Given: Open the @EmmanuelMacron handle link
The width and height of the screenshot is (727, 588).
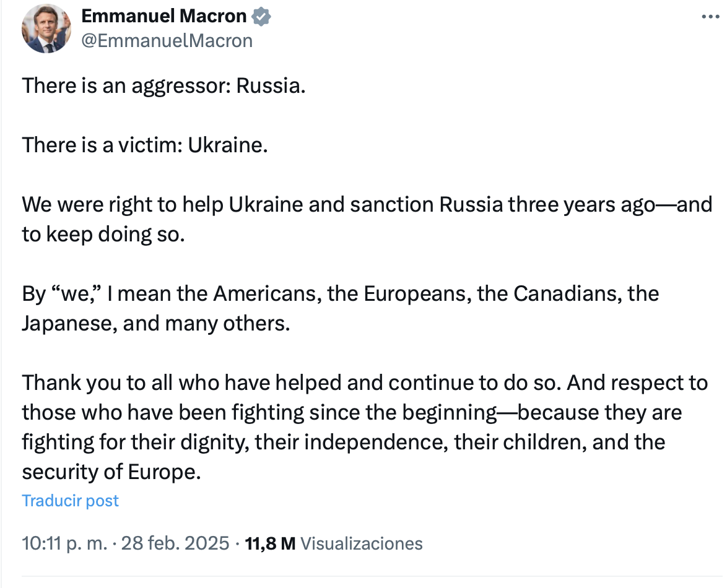Looking at the screenshot, I should [167, 41].
